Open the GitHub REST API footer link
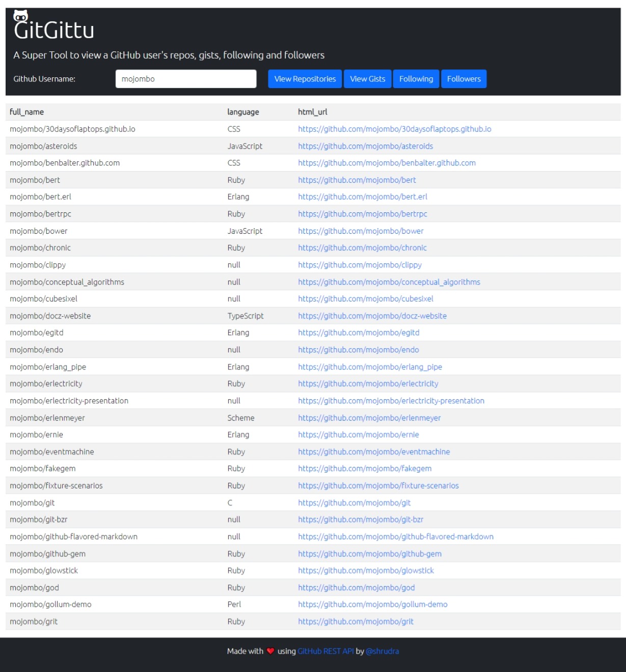626x672 pixels. pos(325,651)
